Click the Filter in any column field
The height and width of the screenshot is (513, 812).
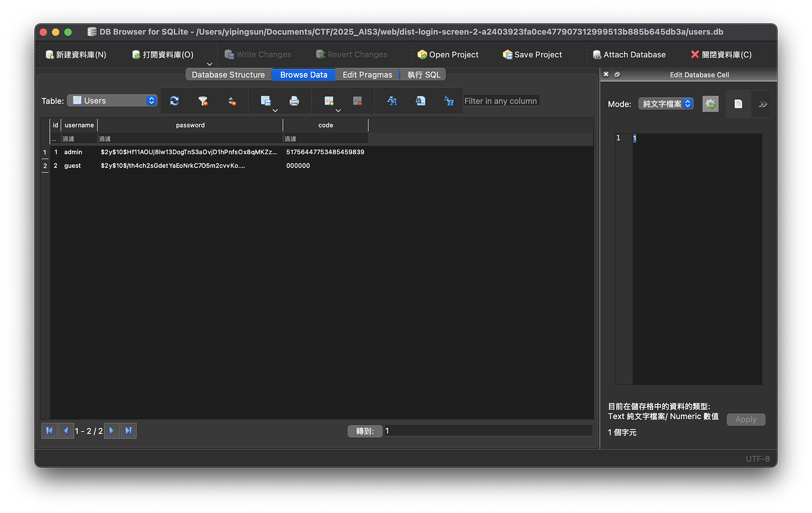click(x=501, y=101)
